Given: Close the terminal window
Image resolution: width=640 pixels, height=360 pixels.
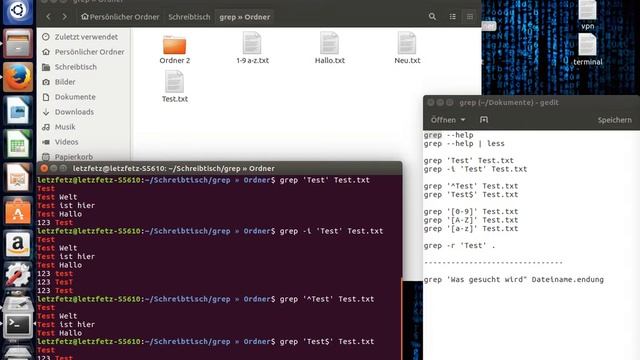Looking at the screenshot, I should click(44, 168).
